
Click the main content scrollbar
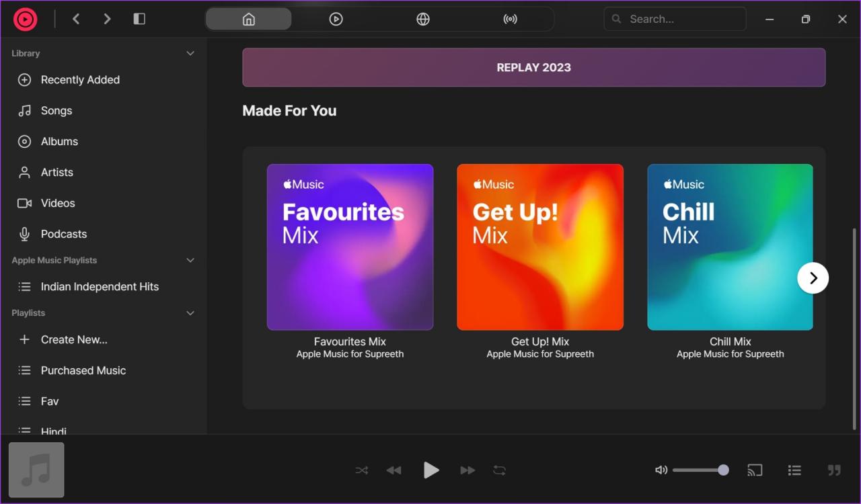855,329
